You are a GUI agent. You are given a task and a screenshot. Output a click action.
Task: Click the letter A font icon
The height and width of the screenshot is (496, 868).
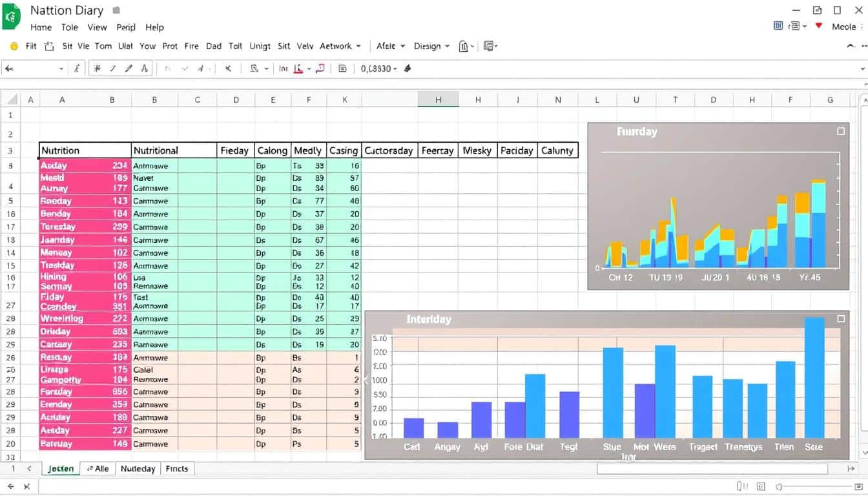145,68
